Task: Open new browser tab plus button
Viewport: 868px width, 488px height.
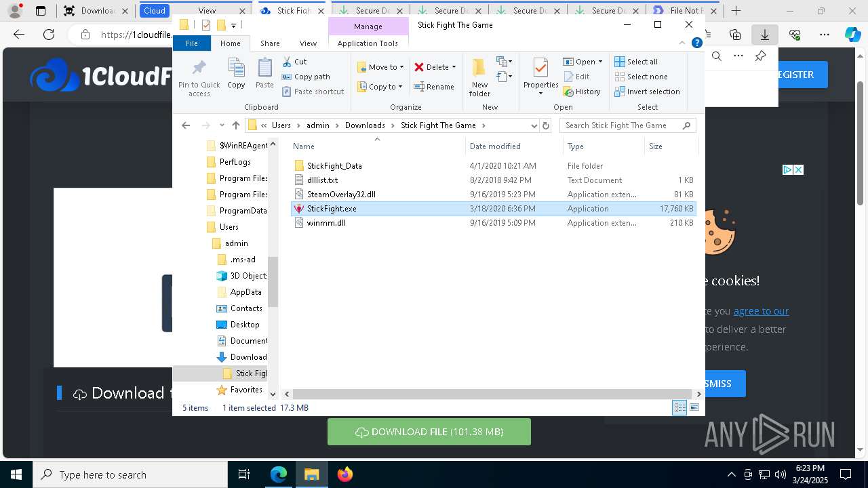Action: [x=736, y=11]
